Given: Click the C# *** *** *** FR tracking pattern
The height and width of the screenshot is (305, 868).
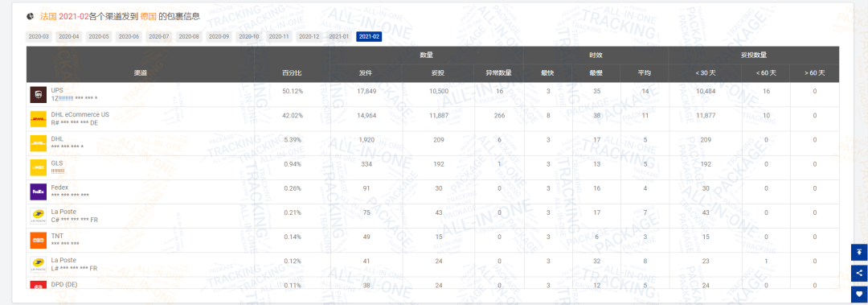Looking at the screenshot, I should point(74,221).
